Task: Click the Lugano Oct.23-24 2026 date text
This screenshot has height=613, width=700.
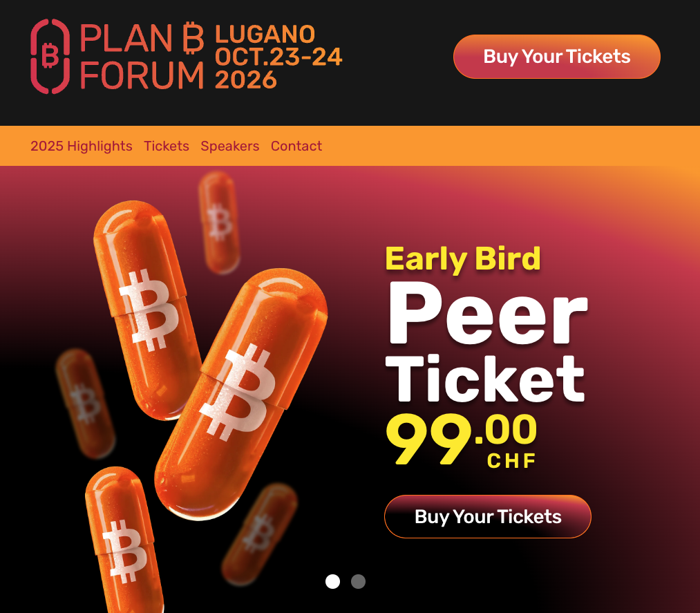Action: point(278,57)
